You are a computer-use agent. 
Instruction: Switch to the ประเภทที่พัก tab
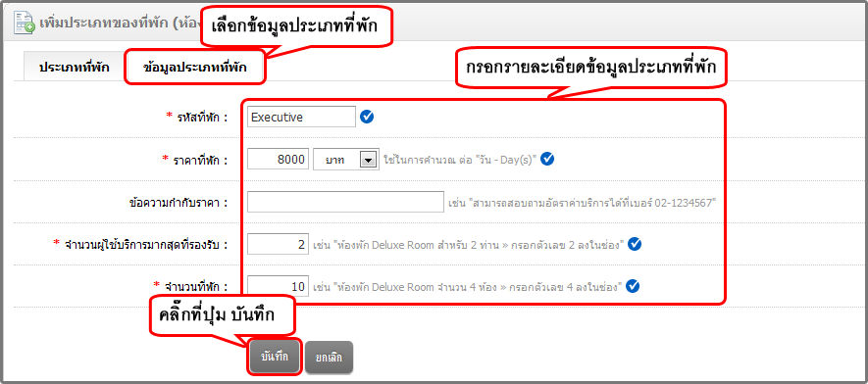(75, 68)
